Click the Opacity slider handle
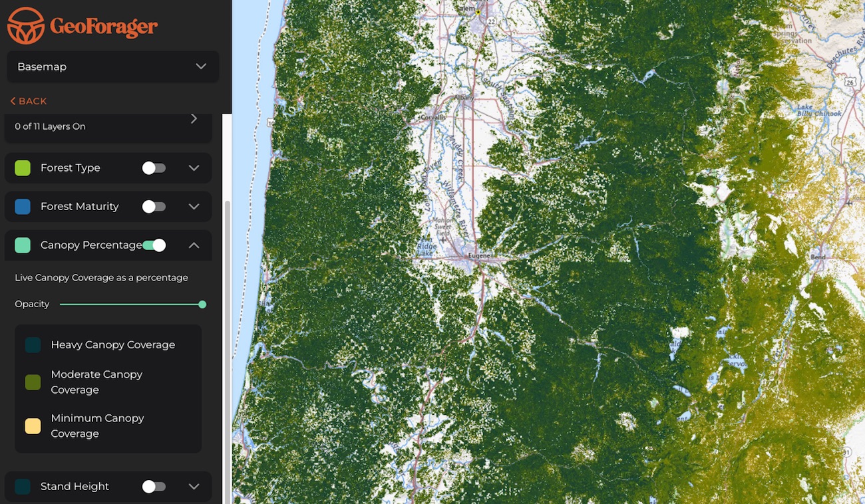This screenshot has width=865, height=504. [x=202, y=305]
